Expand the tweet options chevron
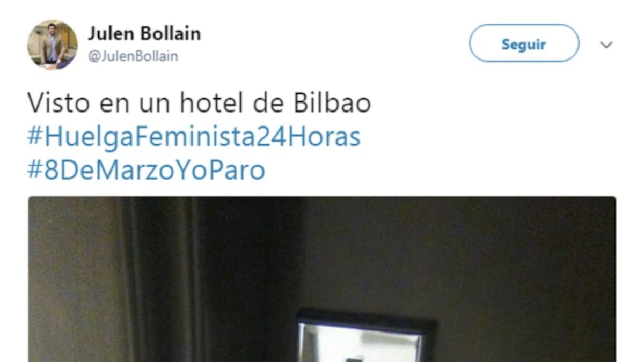Viewport: 644px width, 362px height. 606,45
